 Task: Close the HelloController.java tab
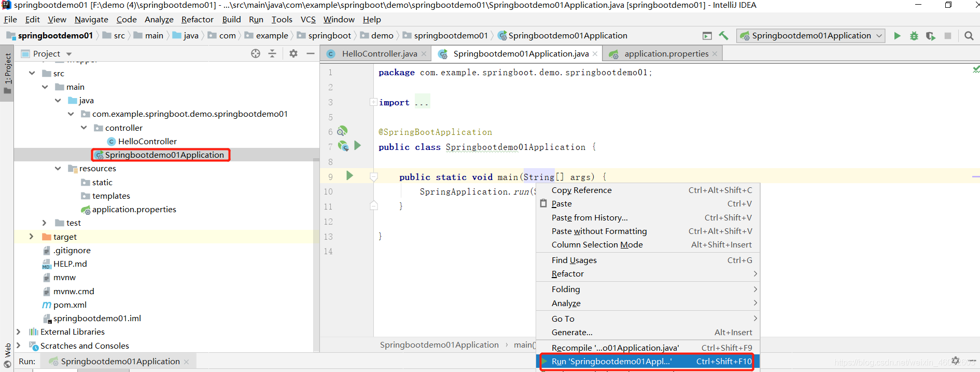[424, 54]
